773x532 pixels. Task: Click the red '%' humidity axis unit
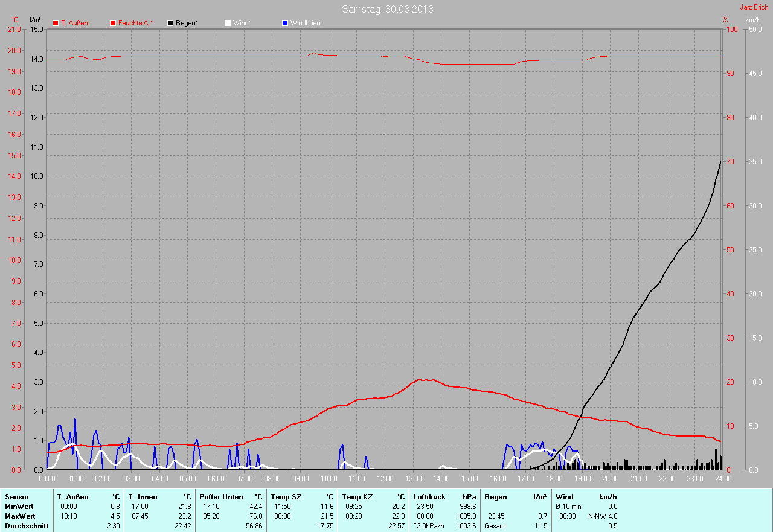[x=726, y=20]
